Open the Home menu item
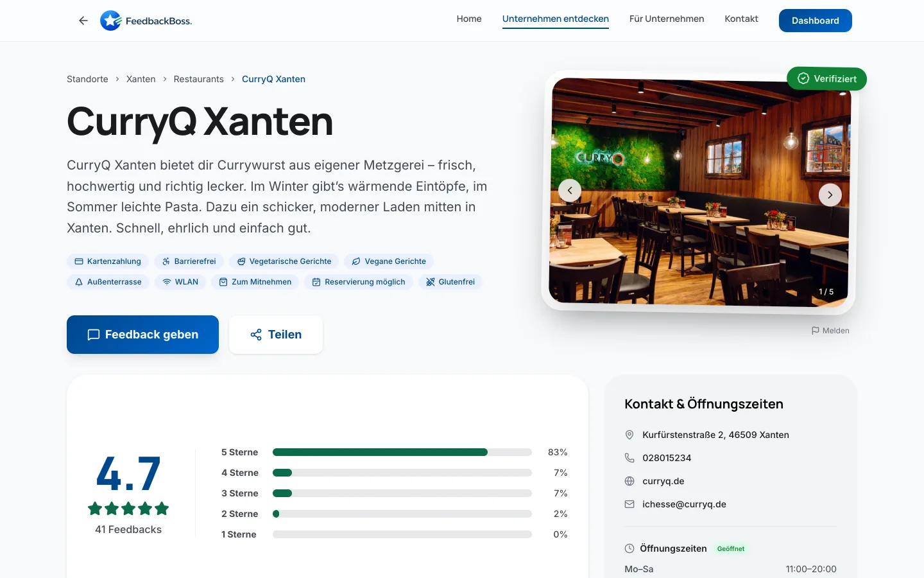Image resolution: width=924 pixels, height=578 pixels. click(x=469, y=19)
